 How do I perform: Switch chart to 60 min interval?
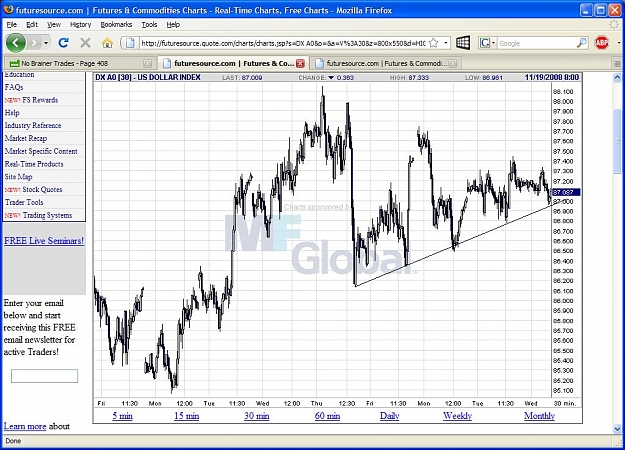click(x=327, y=416)
